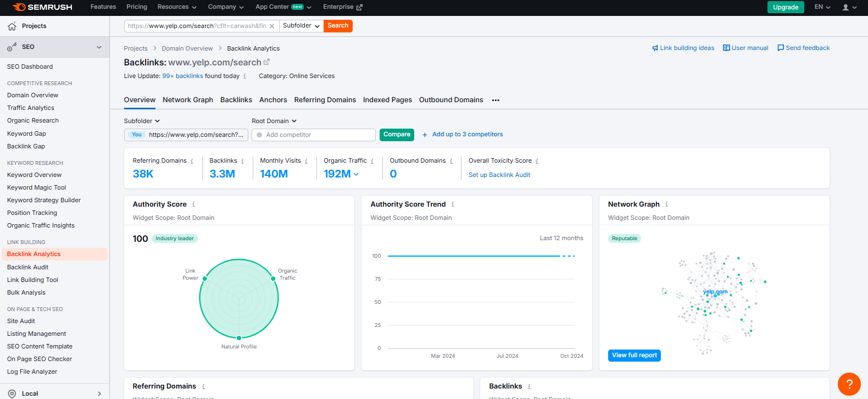Click info icon beside Monthly Visits
The image size is (868, 399).
[306, 161]
